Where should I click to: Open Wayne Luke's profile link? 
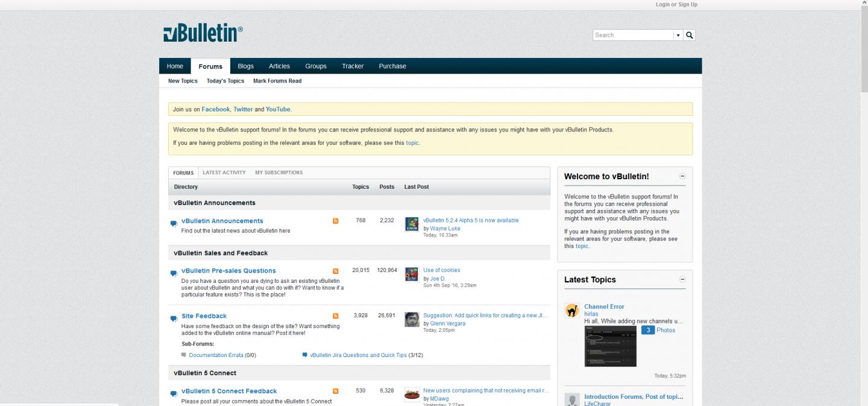(x=445, y=229)
